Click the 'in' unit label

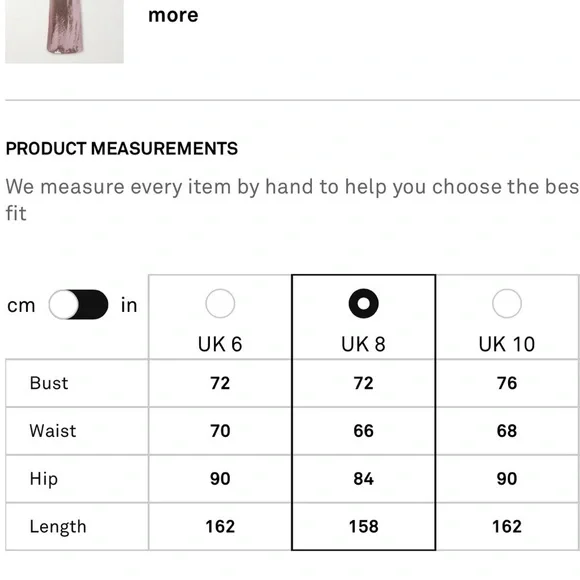pos(129,305)
